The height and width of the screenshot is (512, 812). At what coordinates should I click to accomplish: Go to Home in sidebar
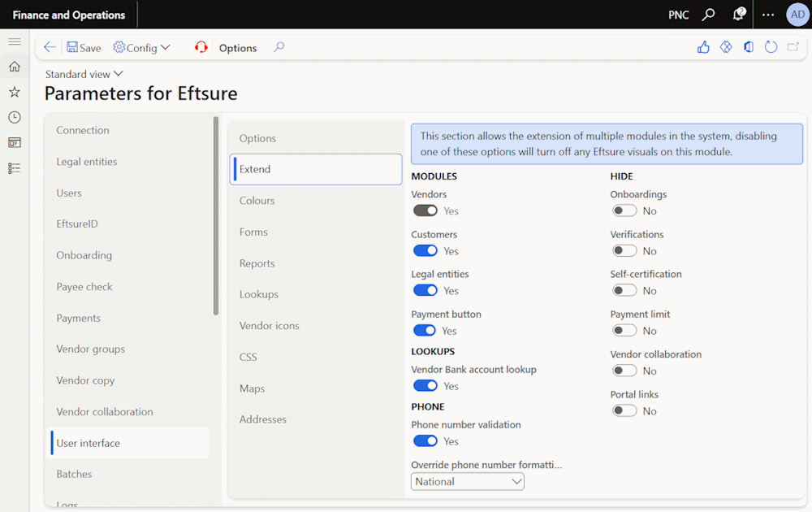15,67
